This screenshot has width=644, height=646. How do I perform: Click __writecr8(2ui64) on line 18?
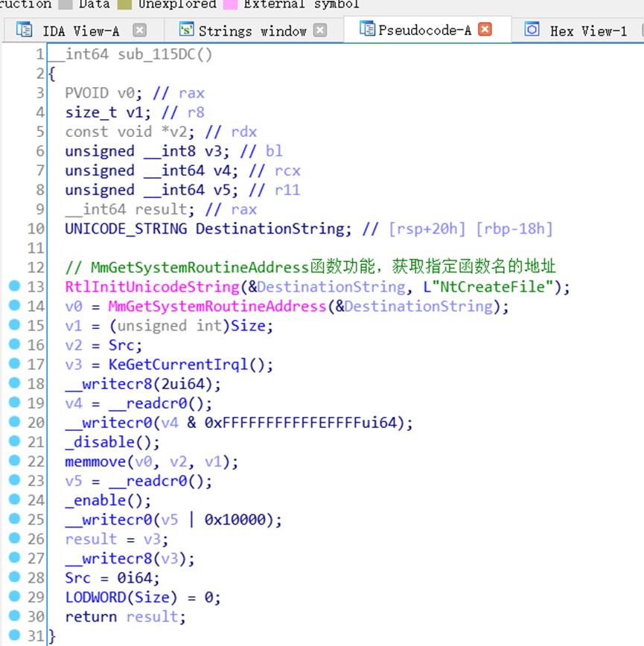point(139,384)
